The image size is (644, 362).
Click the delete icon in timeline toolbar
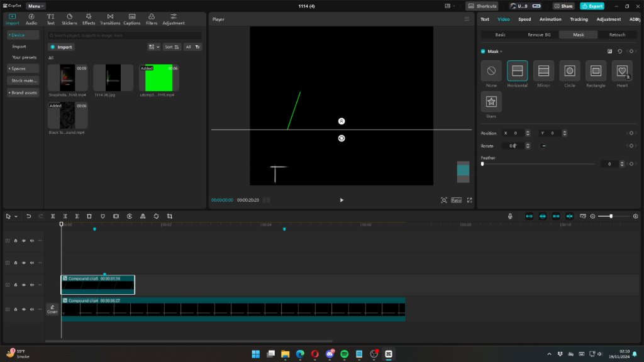[x=89, y=216]
